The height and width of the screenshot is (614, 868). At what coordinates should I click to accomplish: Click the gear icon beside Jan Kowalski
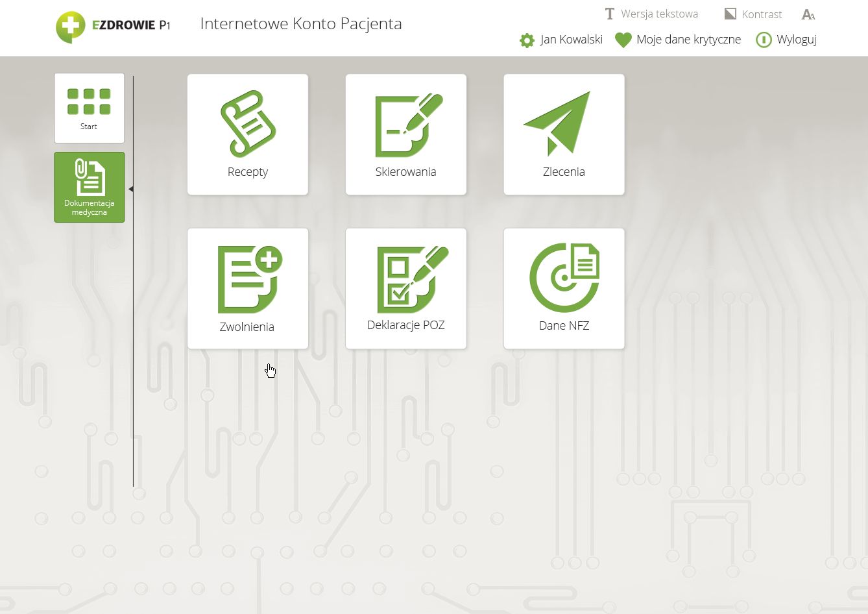527,40
